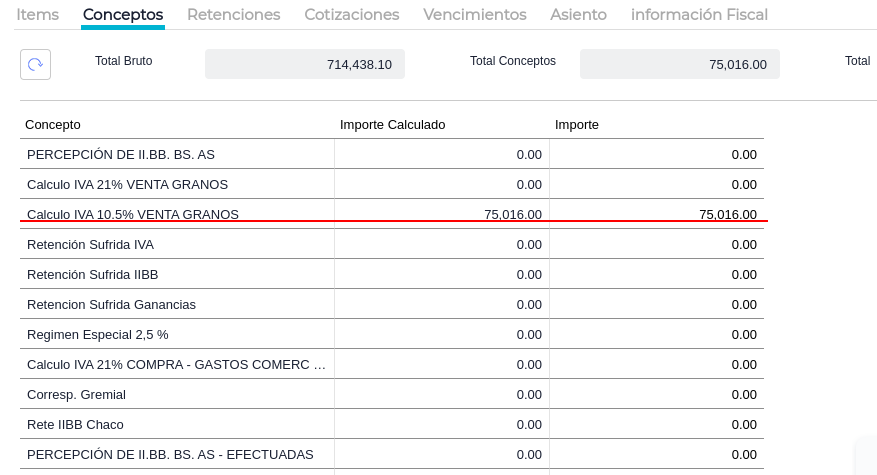This screenshot has width=877, height=475.
Task: Edit Importe for Calculo IVA 10.5% VENTA GRANOS
Action: click(657, 214)
